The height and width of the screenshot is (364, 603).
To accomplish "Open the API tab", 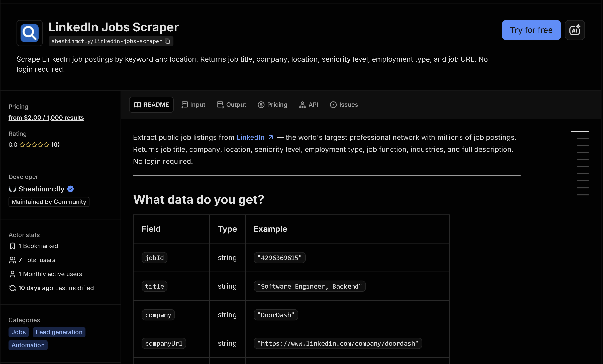I will click(x=309, y=105).
